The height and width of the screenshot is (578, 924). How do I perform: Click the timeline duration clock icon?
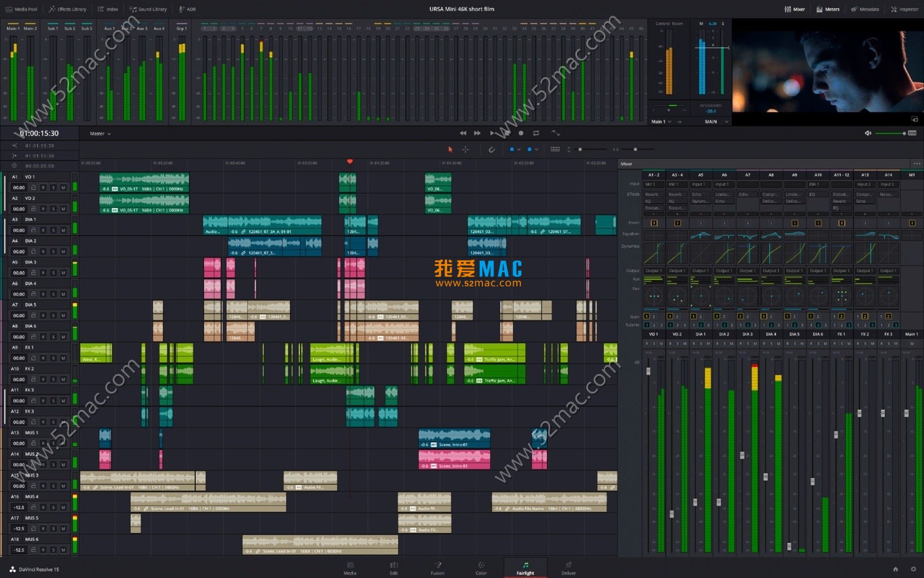(14, 166)
